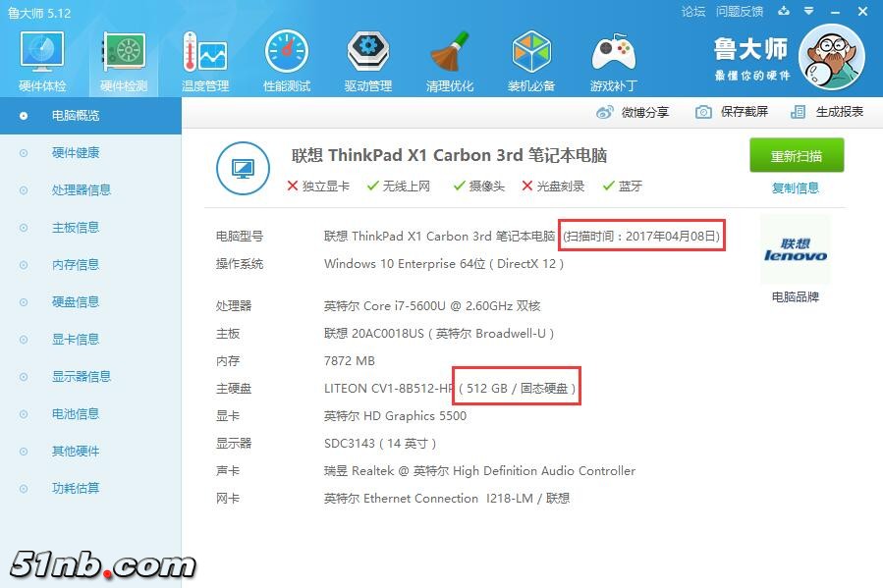Switch to 处理器信息 processor info

(82, 190)
